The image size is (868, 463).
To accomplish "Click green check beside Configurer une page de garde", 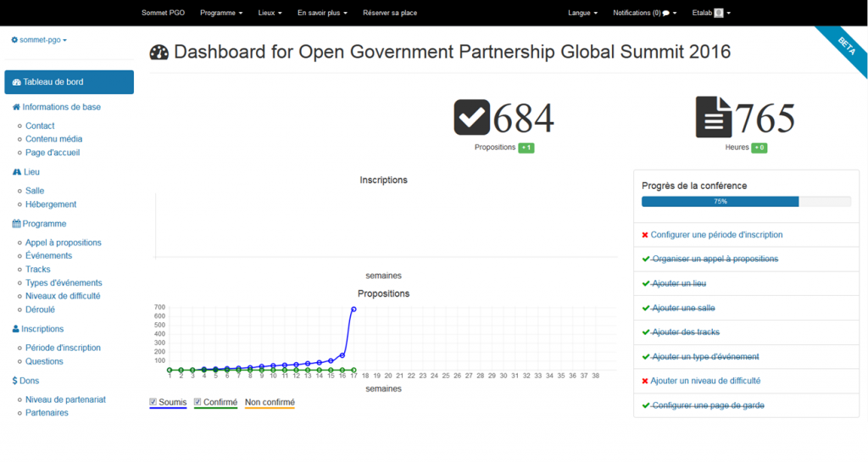I will click(x=645, y=405).
